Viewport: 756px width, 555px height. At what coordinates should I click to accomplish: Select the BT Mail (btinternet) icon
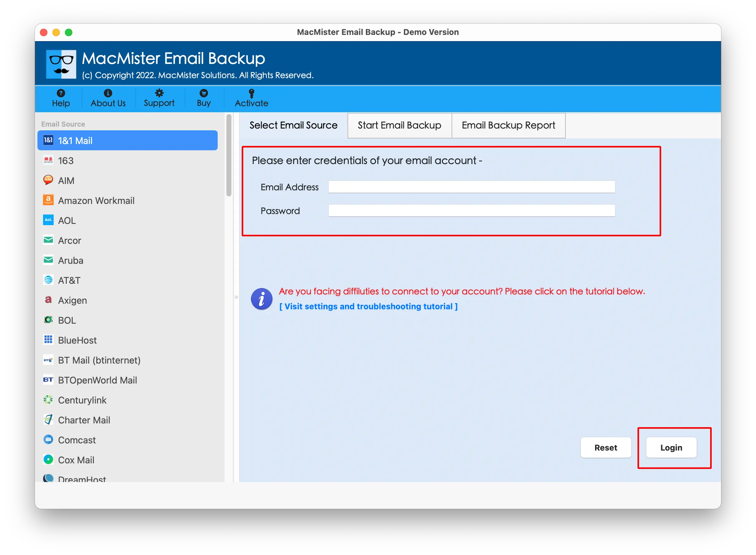coord(48,360)
